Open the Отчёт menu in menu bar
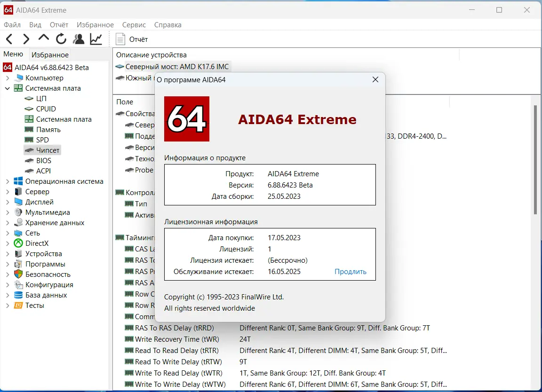Viewport: 542px width, 392px height. click(59, 25)
